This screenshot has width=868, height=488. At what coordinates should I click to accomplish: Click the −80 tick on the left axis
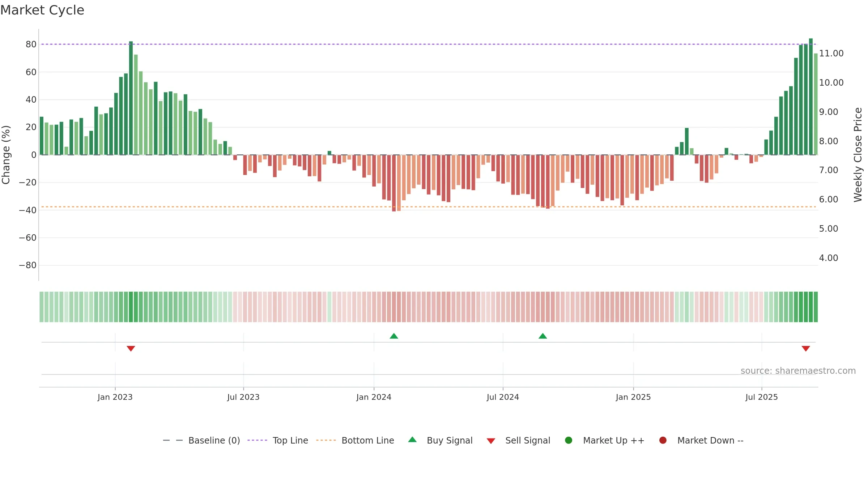click(x=28, y=265)
